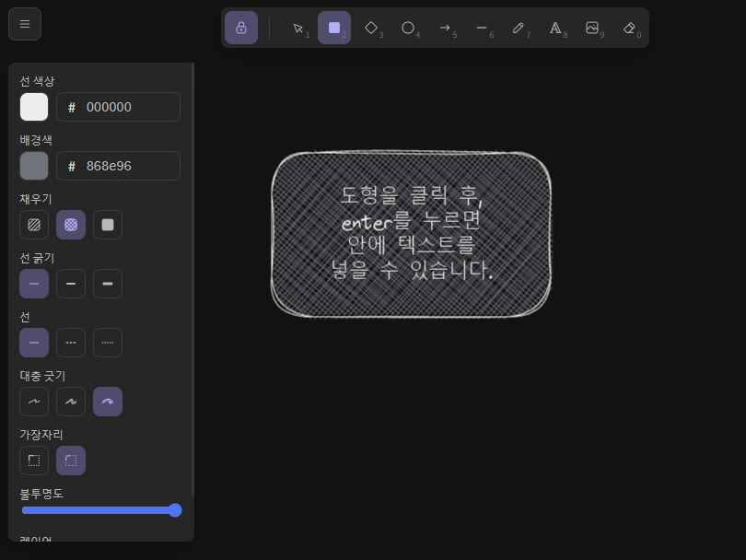Open the stroke color swatch
The width and height of the screenshot is (746, 560).
click(34, 107)
